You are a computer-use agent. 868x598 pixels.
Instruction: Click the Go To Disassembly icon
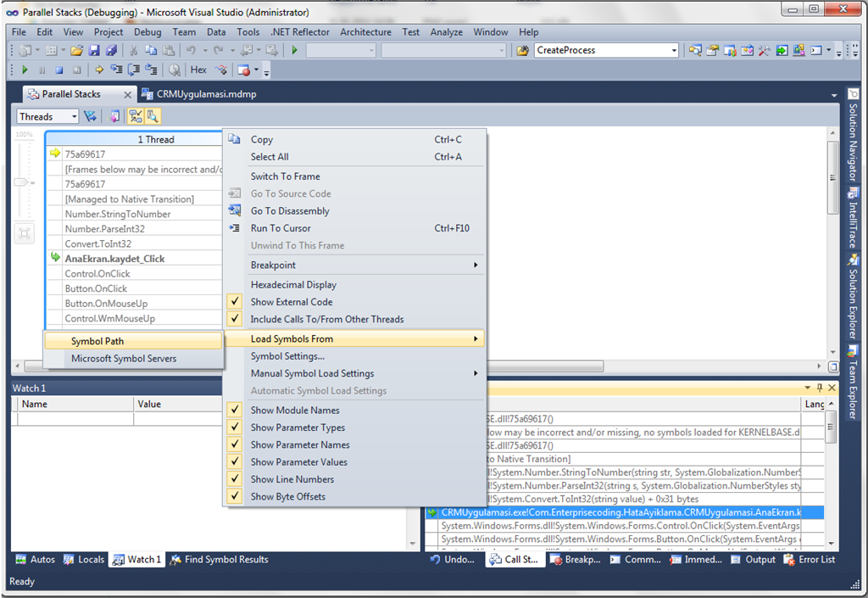point(235,210)
